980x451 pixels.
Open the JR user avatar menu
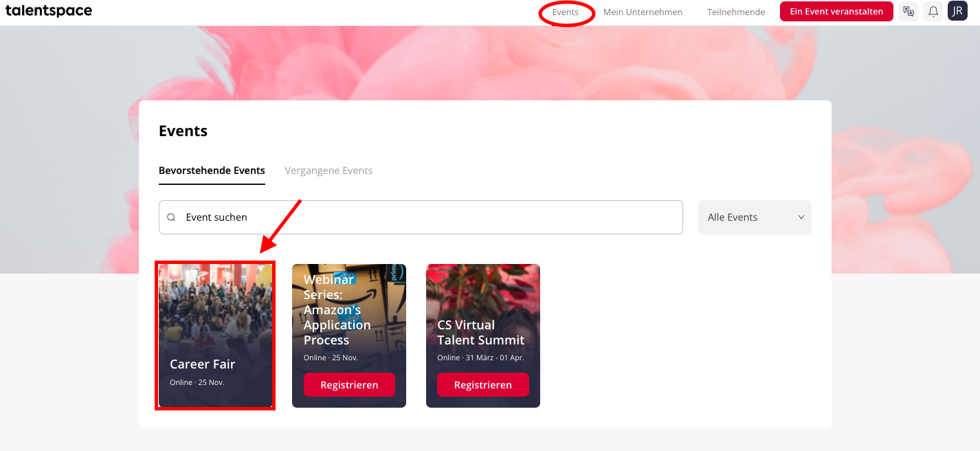point(957,11)
